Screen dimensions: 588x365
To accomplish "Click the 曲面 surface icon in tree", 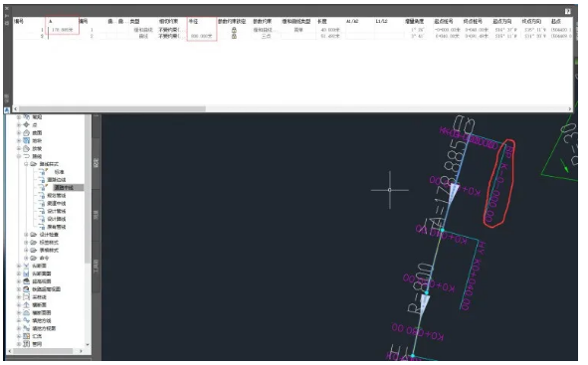I will point(26,132).
